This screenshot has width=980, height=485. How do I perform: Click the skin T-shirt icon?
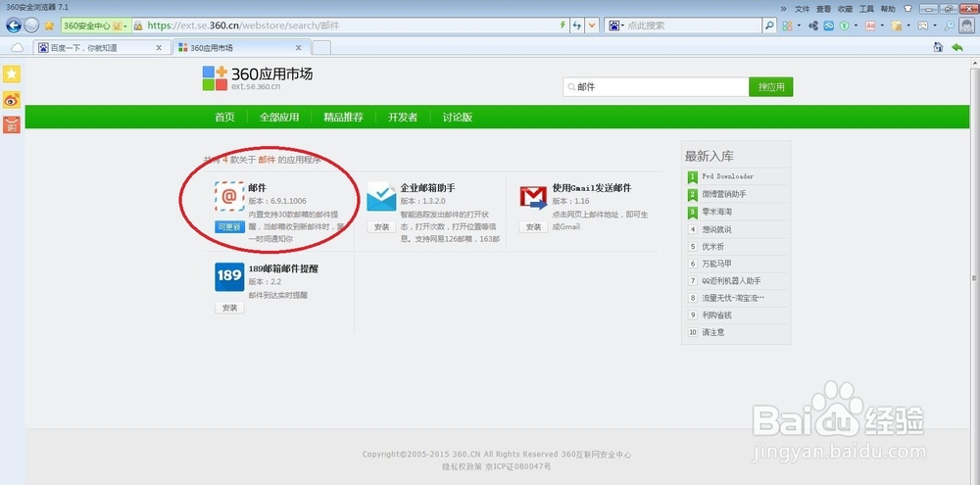908,9
